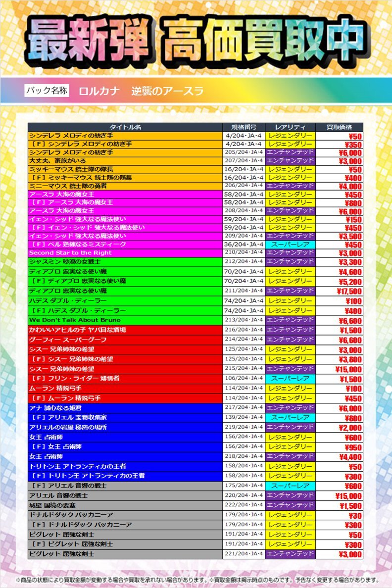Viewport: 392px width, 588px height.
Task: Select the 大丈夫、家族がいる title cell
Action: pyautogui.click(x=125, y=161)
